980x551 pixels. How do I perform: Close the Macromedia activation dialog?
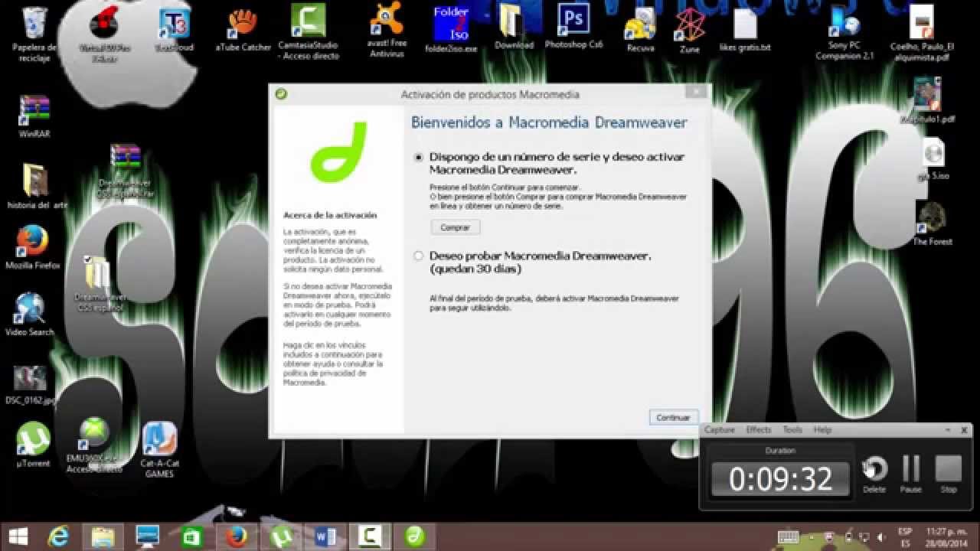(x=696, y=92)
